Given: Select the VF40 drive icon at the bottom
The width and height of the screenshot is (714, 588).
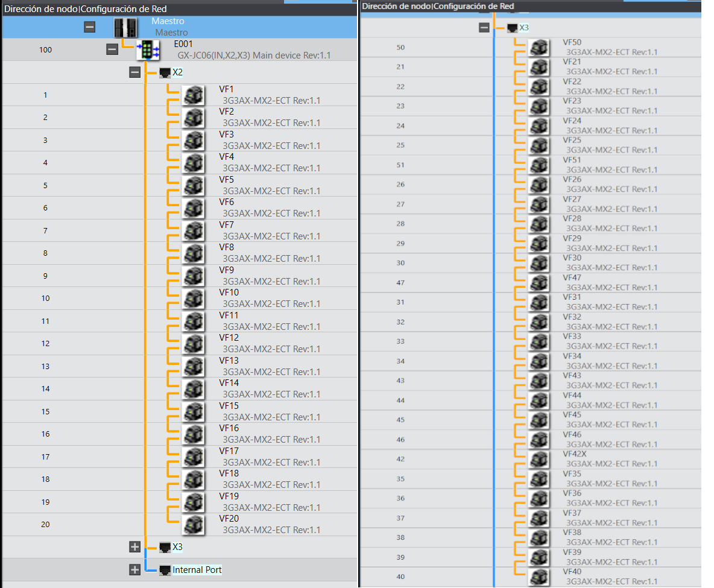Looking at the screenshot, I should 539,577.
